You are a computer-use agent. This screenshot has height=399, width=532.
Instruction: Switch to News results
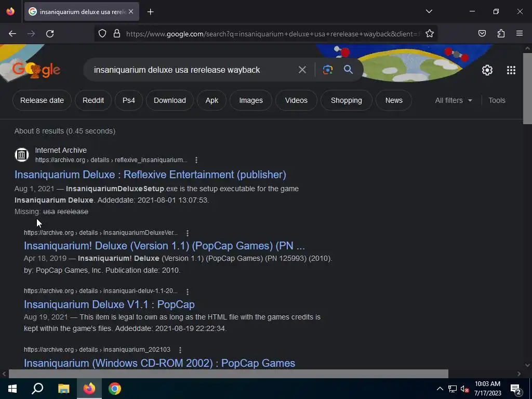pyautogui.click(x=394, y=100)
